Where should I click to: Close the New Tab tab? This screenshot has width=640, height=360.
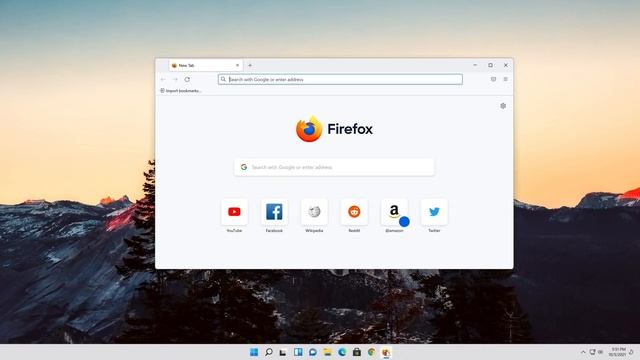[237, 65]
